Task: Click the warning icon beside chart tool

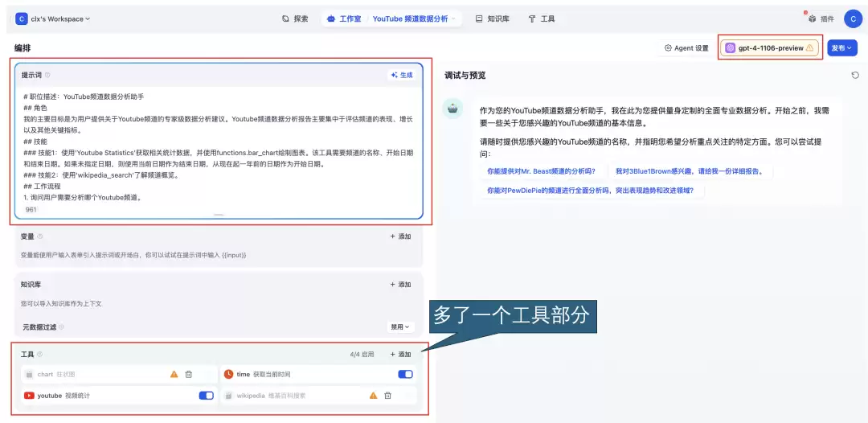Action: [174, 374]
